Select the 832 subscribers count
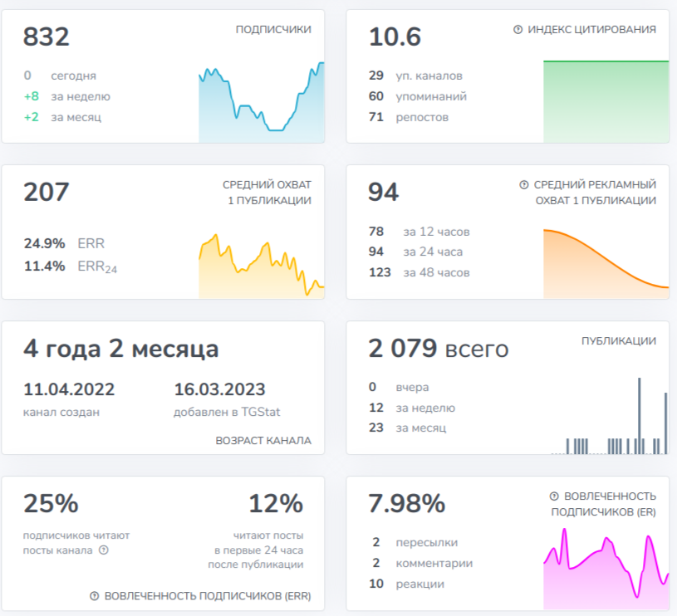The image size is (677, 616). 47,37
